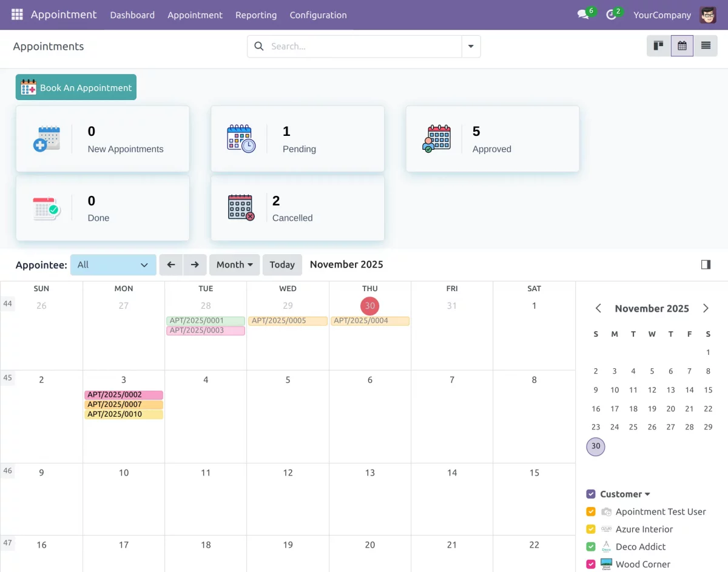728x572 pixels.
Task: Open the apps grid menu
Action: click(16, 14)
